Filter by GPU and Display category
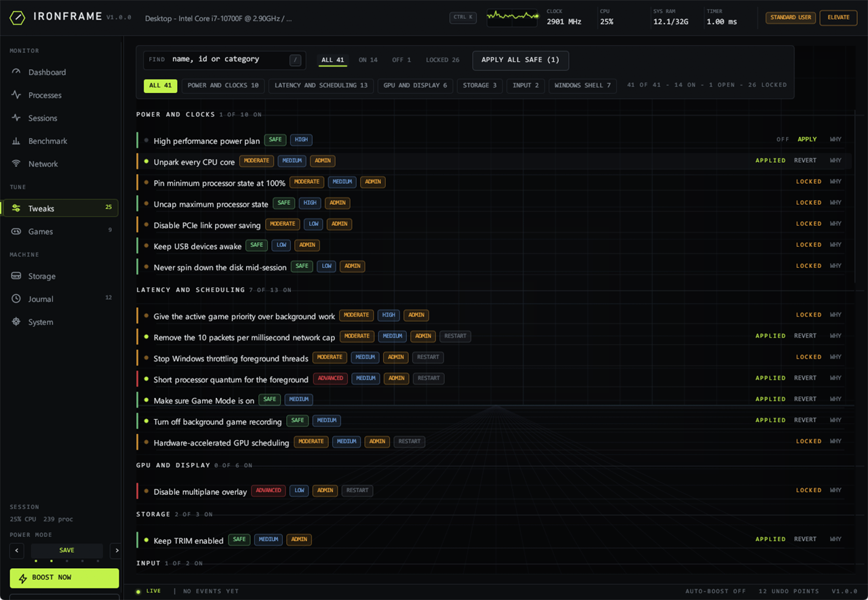 (x=415, y=86)
